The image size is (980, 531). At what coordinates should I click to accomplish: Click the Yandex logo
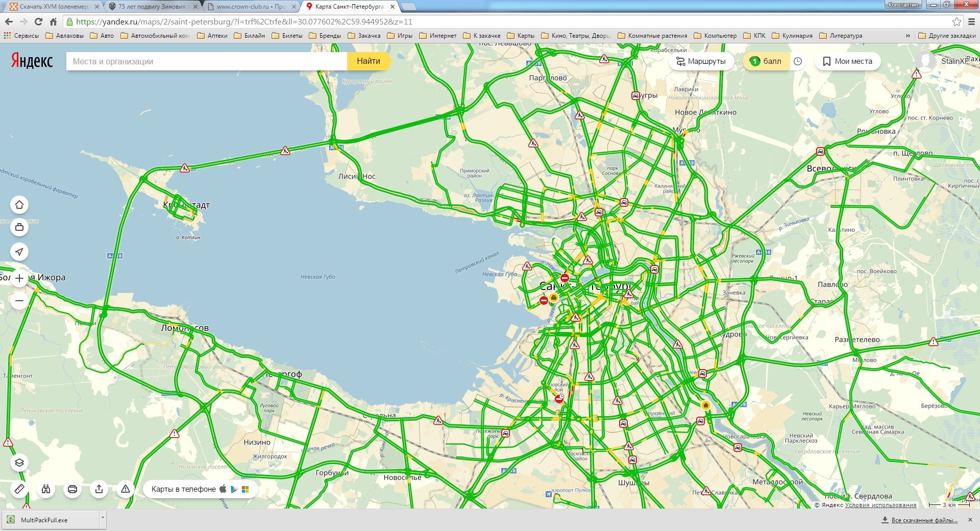coord(32,61)
